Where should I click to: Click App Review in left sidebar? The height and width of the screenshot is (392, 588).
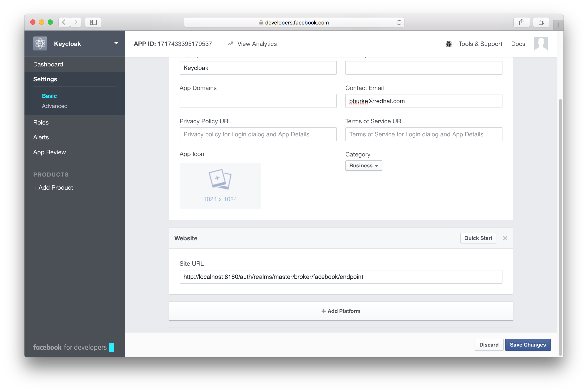49,152
